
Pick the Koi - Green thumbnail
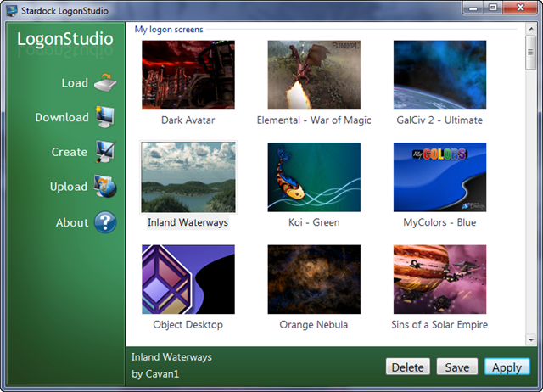[x=314, y=177]
